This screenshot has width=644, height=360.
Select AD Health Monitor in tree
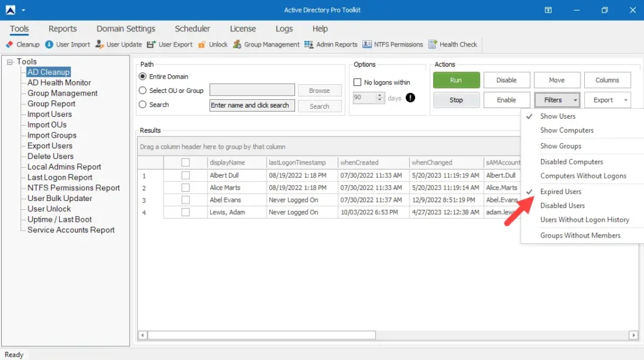tap(59, 82)
